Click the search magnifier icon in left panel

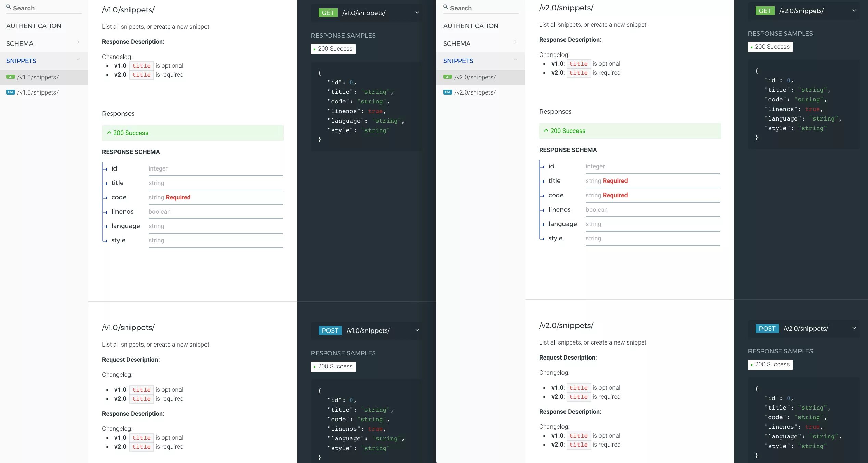[8, 7]
